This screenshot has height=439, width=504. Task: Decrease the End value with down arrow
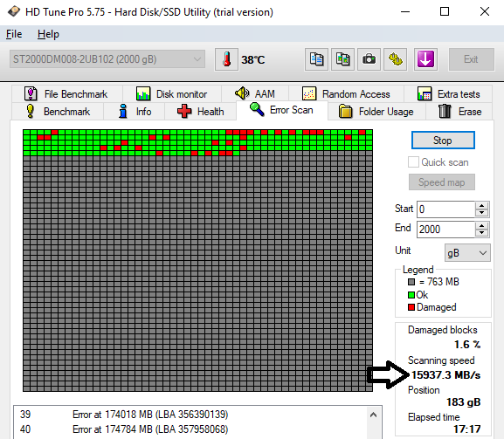(x=481, y=233)
